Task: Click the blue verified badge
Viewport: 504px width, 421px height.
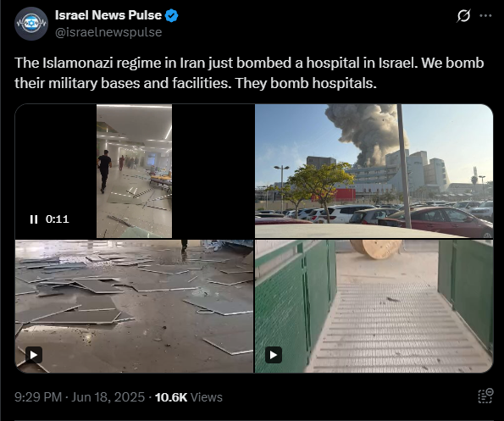Action: pyautogui.click(x=171, y=15)
